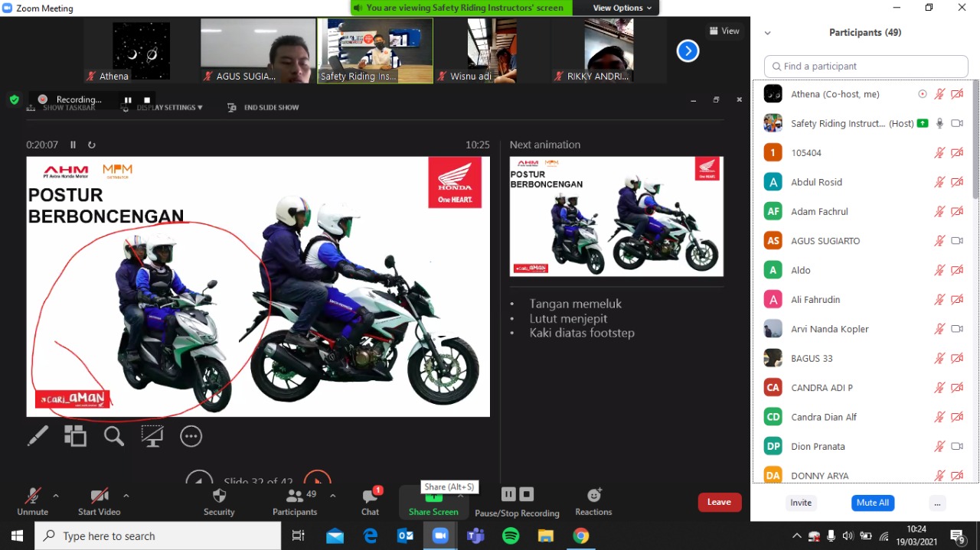Open the Security shield icon
This screenshot has height=550, width=980.
(x=219, y=502)
